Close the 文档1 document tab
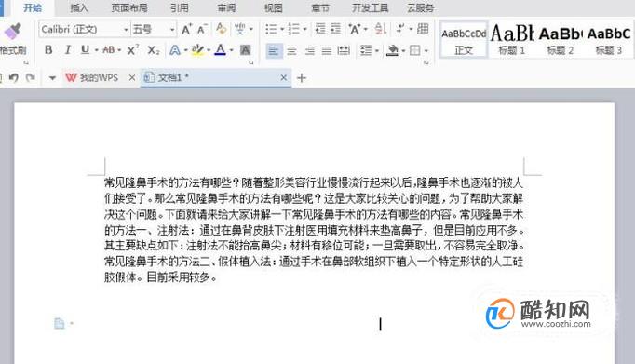This screenshot has height=364, width=635. point(283,78)
